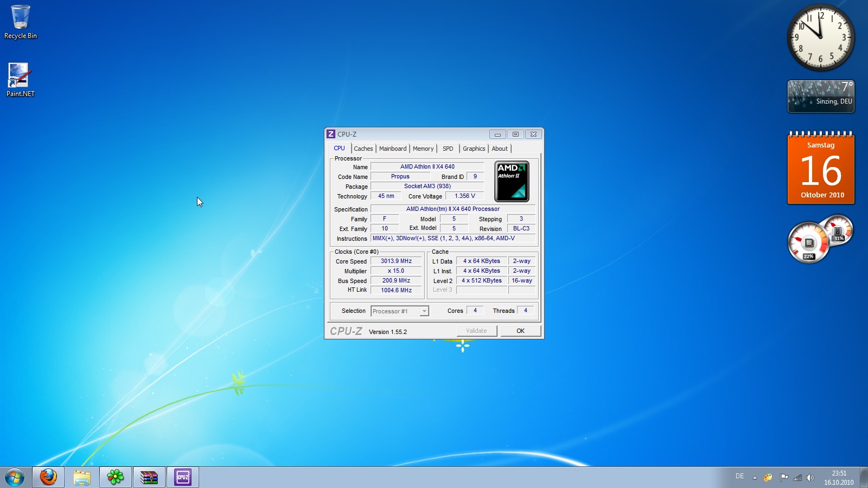Click the paint palette tray icon
868x488 pixels.
coord(768,478)
